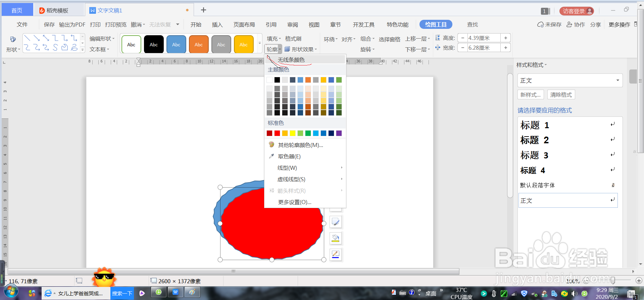This screenshot has height=300, width=644.
Task: Open the new tab plus button
Action: [x=203, y=10]
